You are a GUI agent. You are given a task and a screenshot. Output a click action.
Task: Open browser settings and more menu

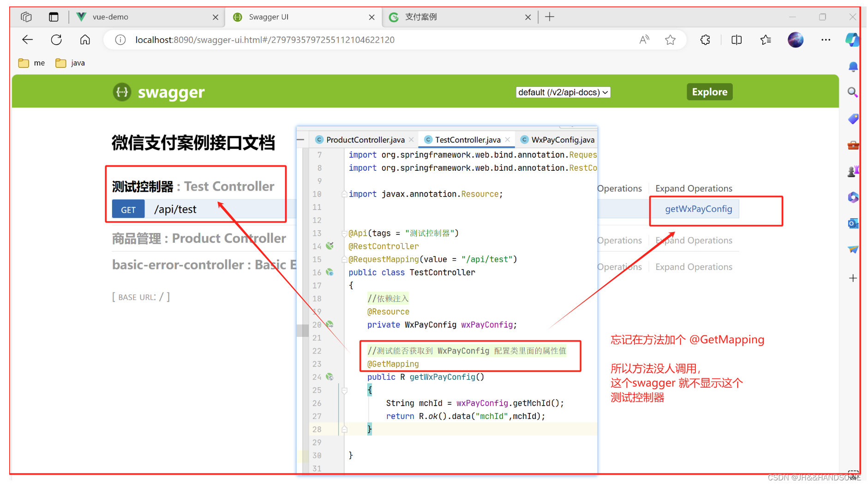826,40
